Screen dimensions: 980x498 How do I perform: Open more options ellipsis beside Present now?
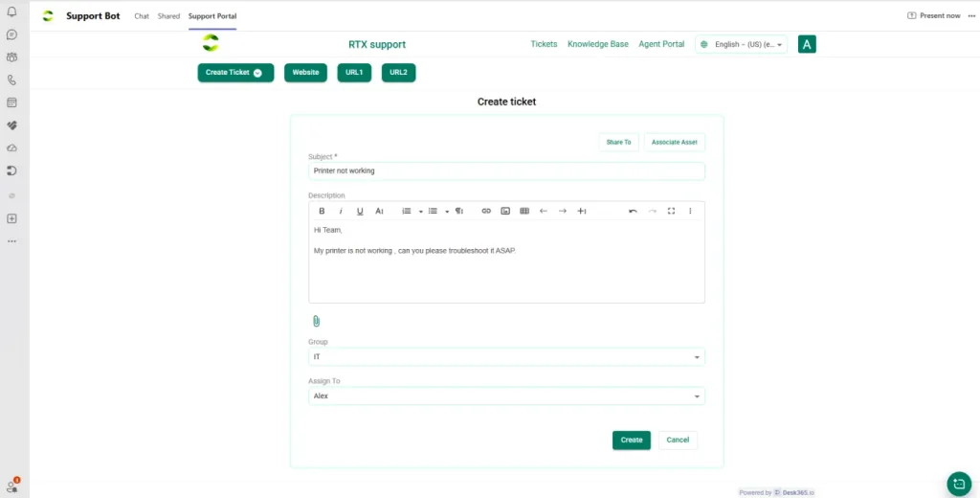coord(971,15)
